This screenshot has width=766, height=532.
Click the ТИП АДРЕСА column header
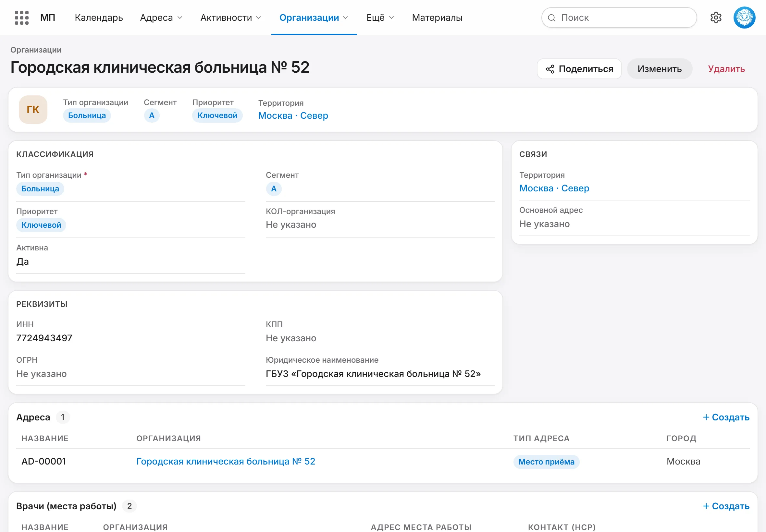[x=541, y=438]
